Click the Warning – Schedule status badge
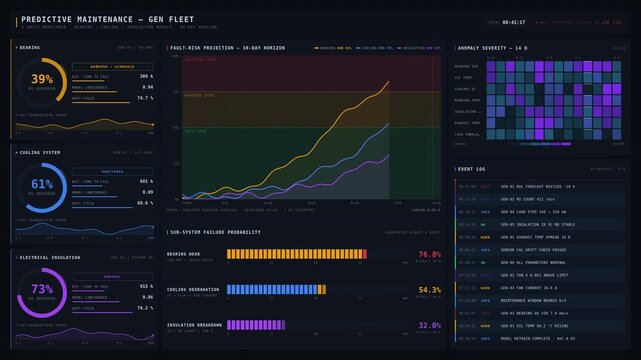Viewport: 641px width, 360px height. coord(112,67)
